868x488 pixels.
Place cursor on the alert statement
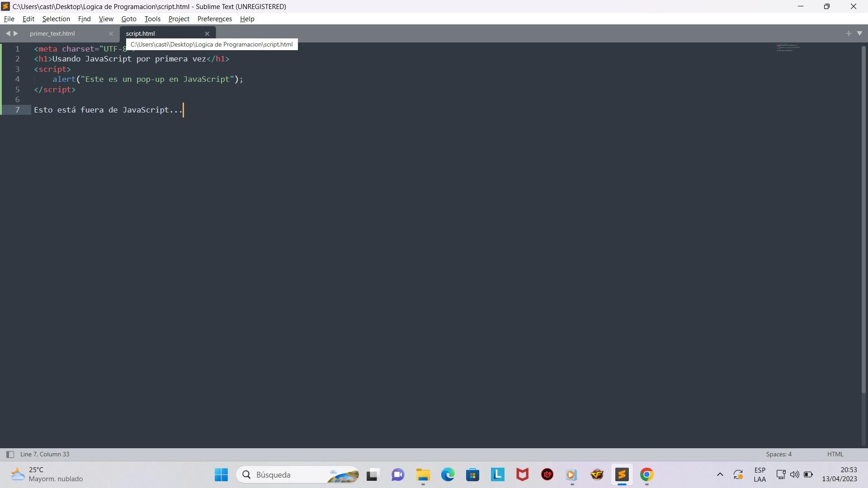[148, 79]
